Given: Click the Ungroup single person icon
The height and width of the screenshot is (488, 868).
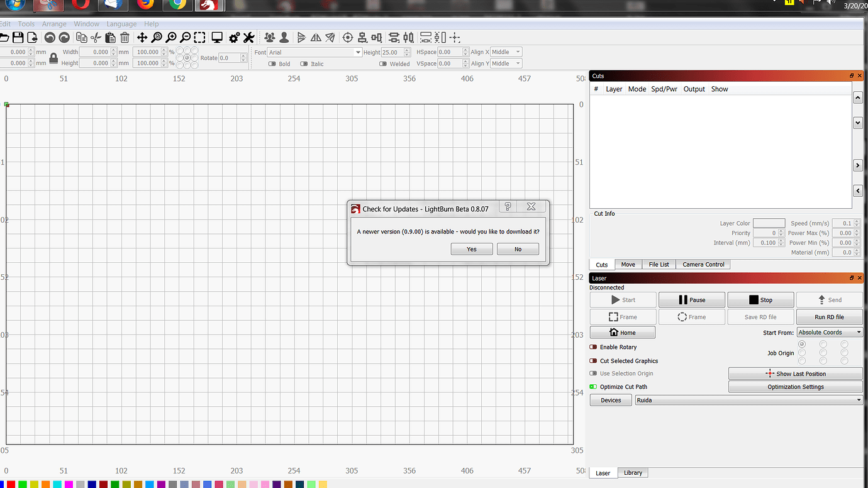Looking at the screenshot, I should coord(284,38).
